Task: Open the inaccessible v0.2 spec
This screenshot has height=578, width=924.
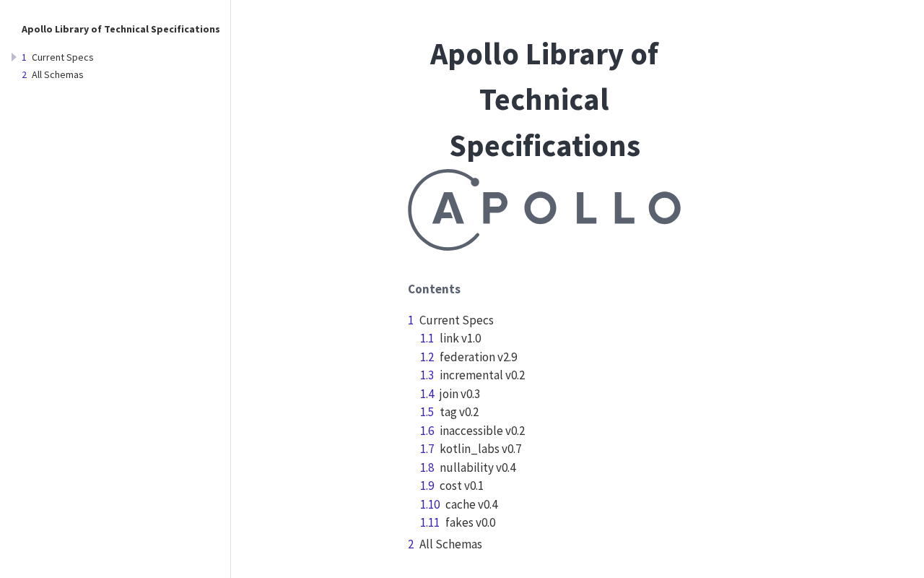Action: pyautogui.click(x=481, y=431)
